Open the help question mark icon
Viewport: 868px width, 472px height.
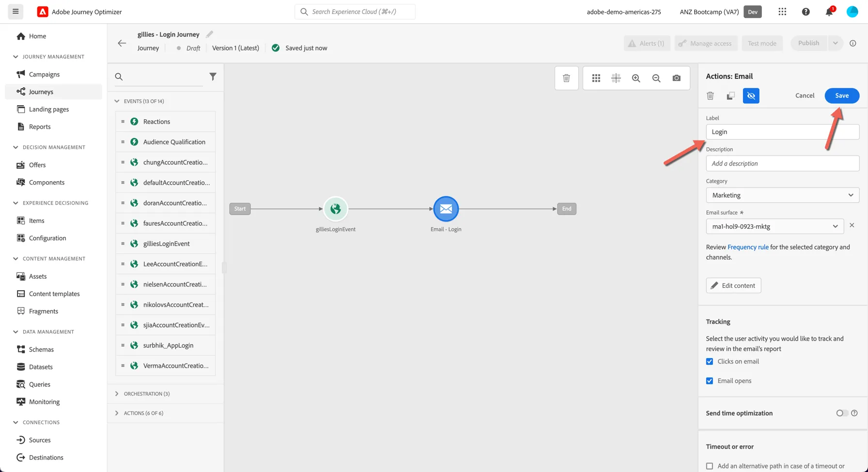pyautogui.click(x=806, y=12)
